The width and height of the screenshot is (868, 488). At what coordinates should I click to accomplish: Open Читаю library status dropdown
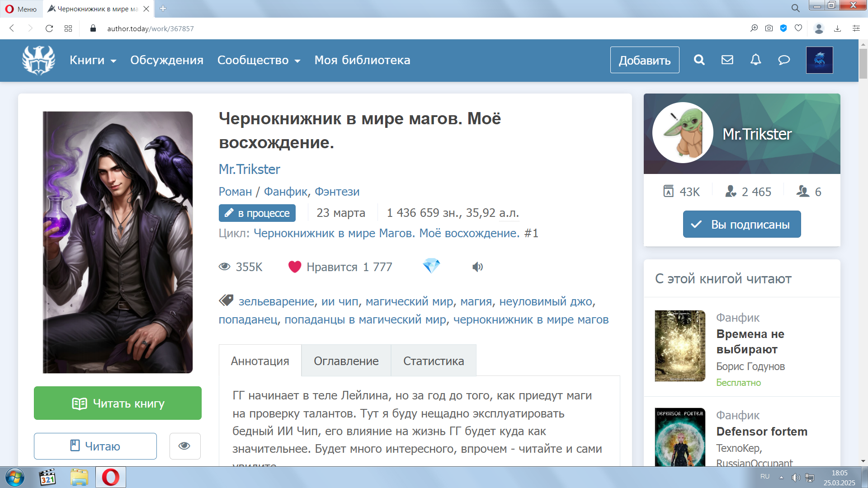pos(95,446)
